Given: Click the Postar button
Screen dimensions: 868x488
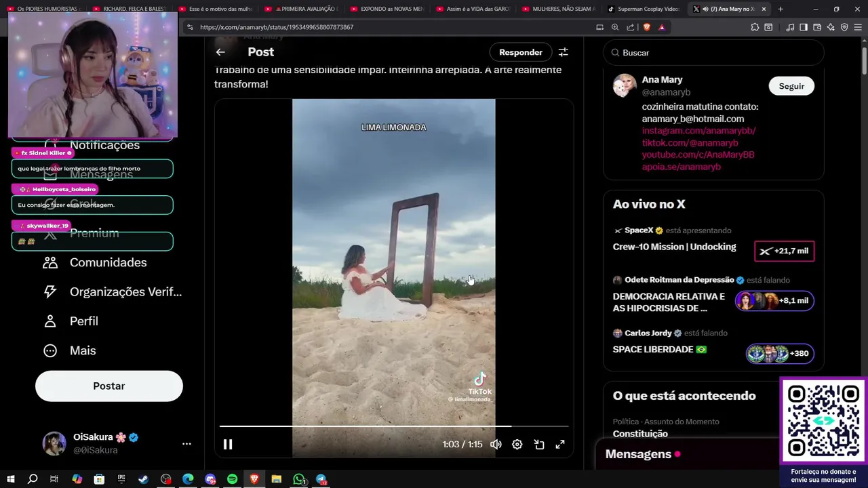Looking at the screenshot, I should coord(109,386).
